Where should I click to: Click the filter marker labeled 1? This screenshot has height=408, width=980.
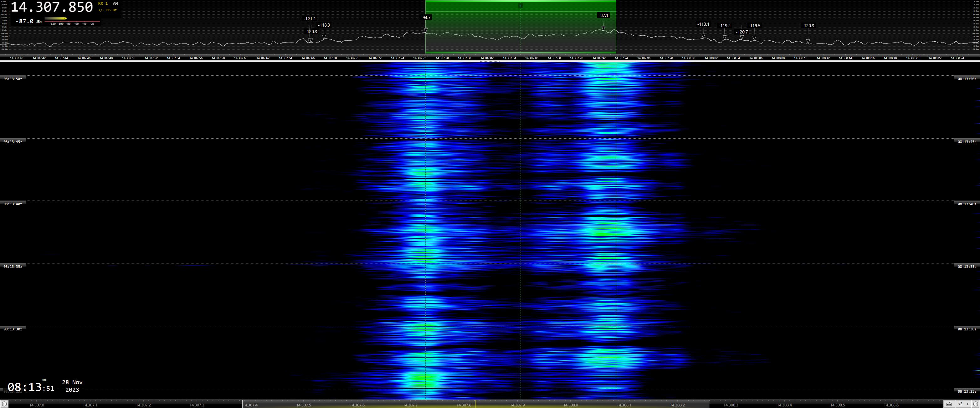(x=521, y=6)
